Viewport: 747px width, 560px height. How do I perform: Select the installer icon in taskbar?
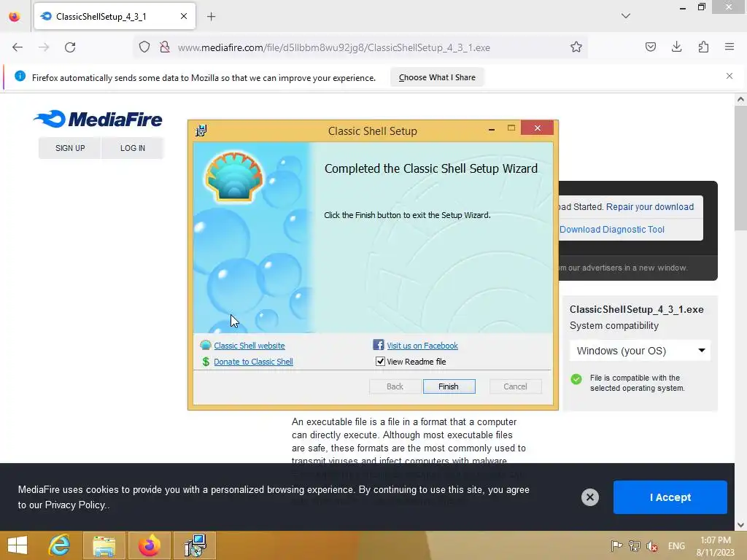click(195, 545)
